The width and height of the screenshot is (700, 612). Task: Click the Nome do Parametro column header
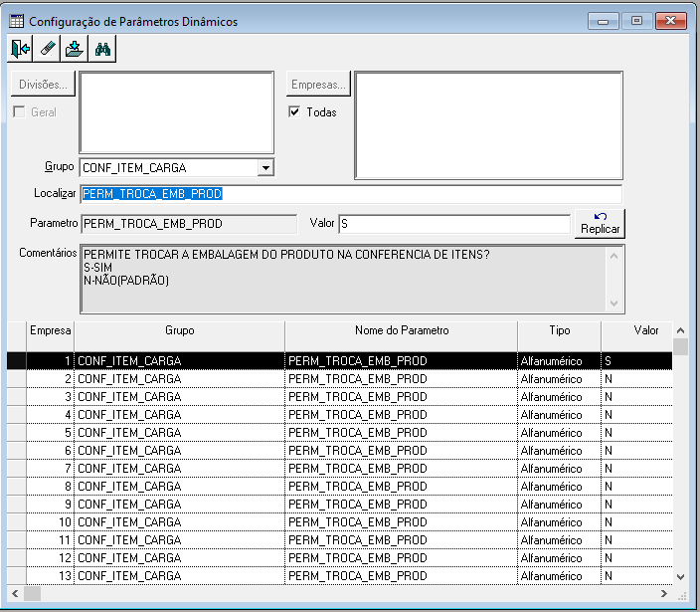tap(402, 336)
